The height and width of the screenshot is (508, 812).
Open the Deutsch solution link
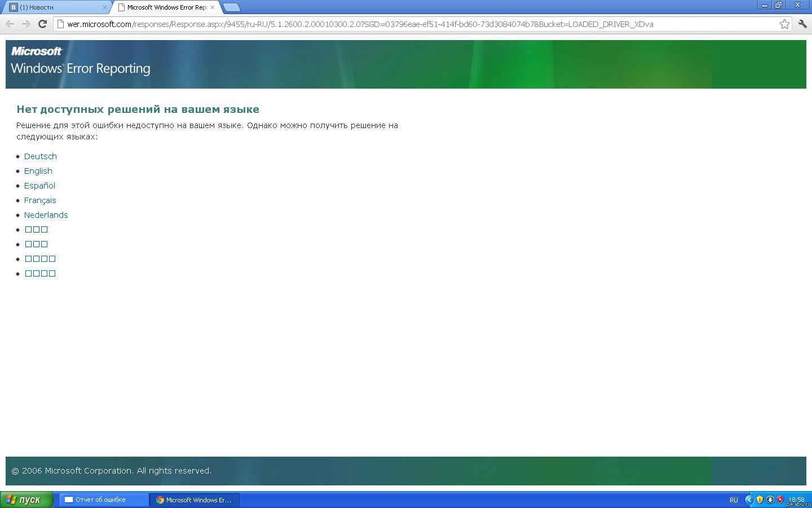[x=41, y=156]
